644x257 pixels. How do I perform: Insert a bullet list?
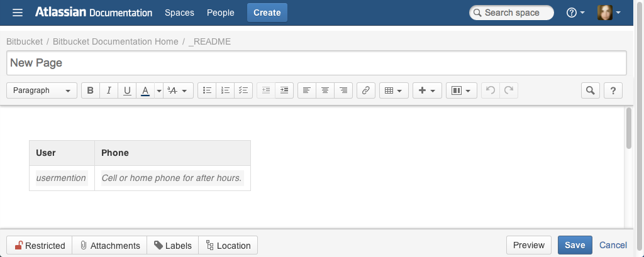coord(207,90)
